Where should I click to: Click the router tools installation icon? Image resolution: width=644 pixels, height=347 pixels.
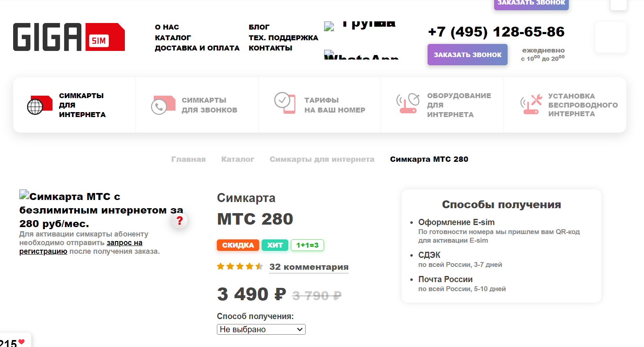pyautogui.click(x=531, y=104)
